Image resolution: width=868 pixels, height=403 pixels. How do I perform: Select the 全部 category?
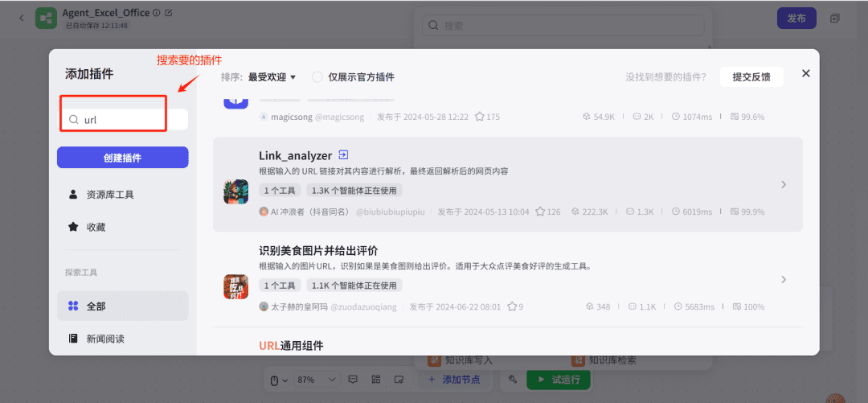(96, 306)
